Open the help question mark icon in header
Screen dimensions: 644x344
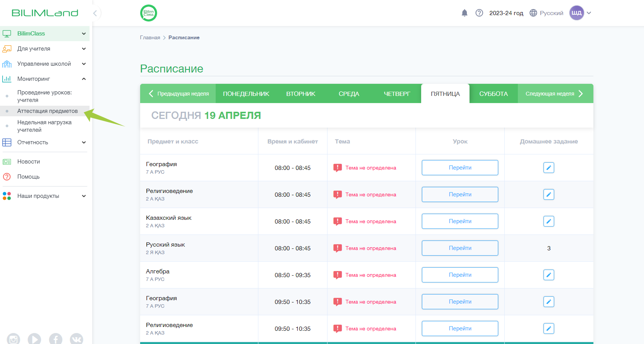[479, 13]
